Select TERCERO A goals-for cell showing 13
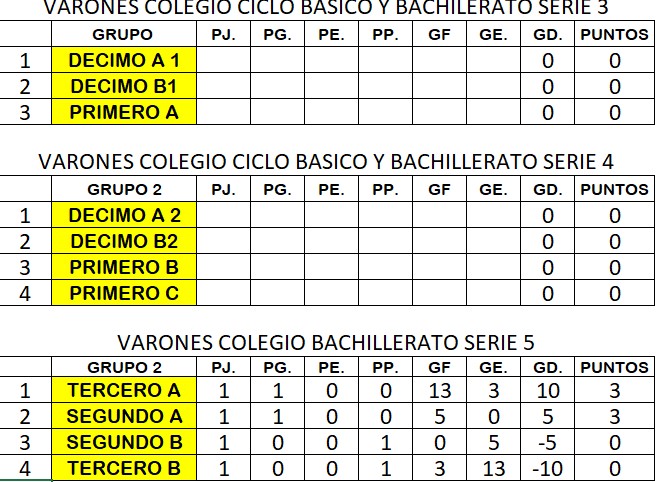This screenshot has height=482, width=662. tap(440, 390)
